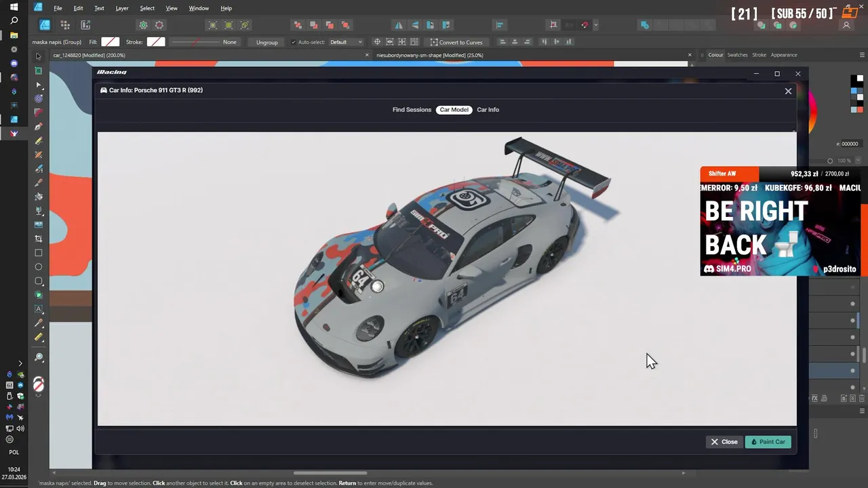The height and width of the screenshot is (488, 868).
Task: Click the Paint Car button
Action: (768, 442)
